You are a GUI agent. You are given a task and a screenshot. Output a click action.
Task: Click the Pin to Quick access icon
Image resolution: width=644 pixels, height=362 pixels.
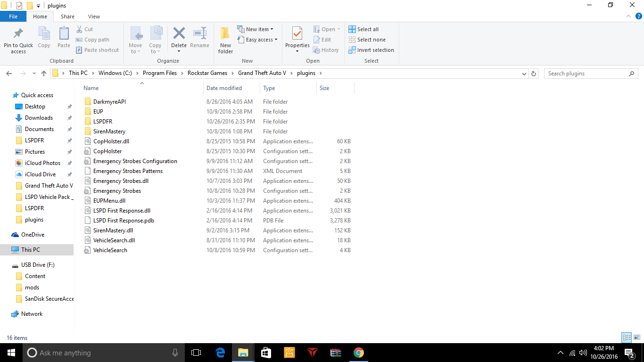click(18, 34)
